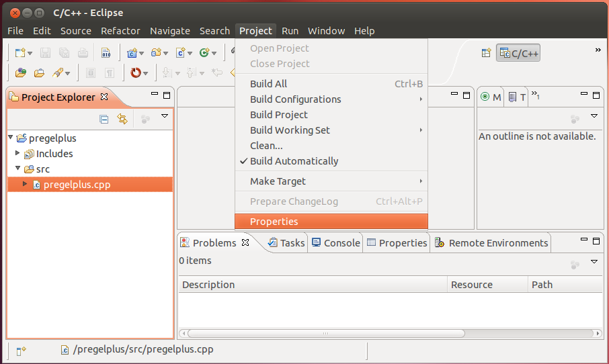Close the Problems tab
Screen dimensions: 609x364
pos(245,242)
